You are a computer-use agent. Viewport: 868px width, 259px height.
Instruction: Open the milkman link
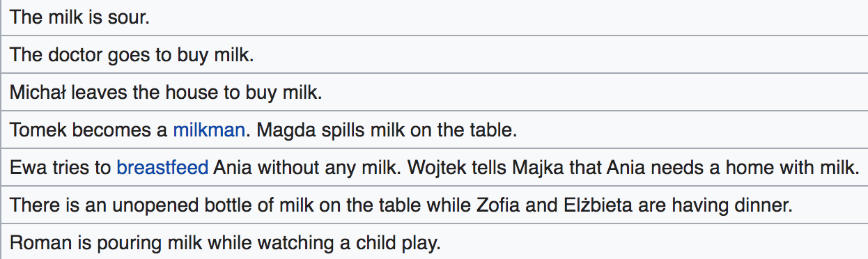[209, 129]
